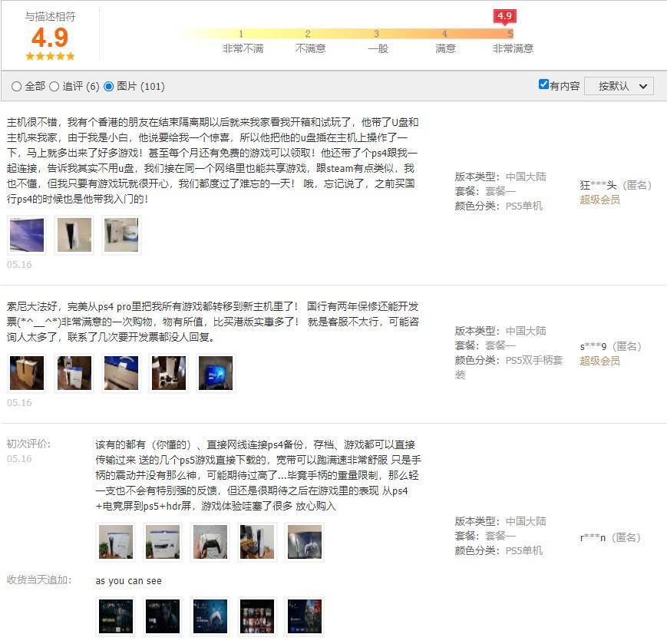Open the white DualSense controller photo
The image size is (667, 644).
coord(210,542)
